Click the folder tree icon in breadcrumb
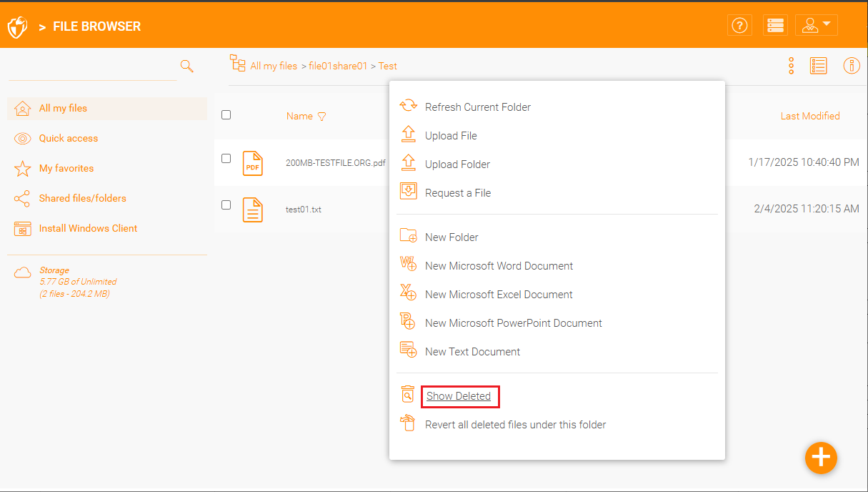The width and height of the screenshot is (868, 492). [237, 63]
